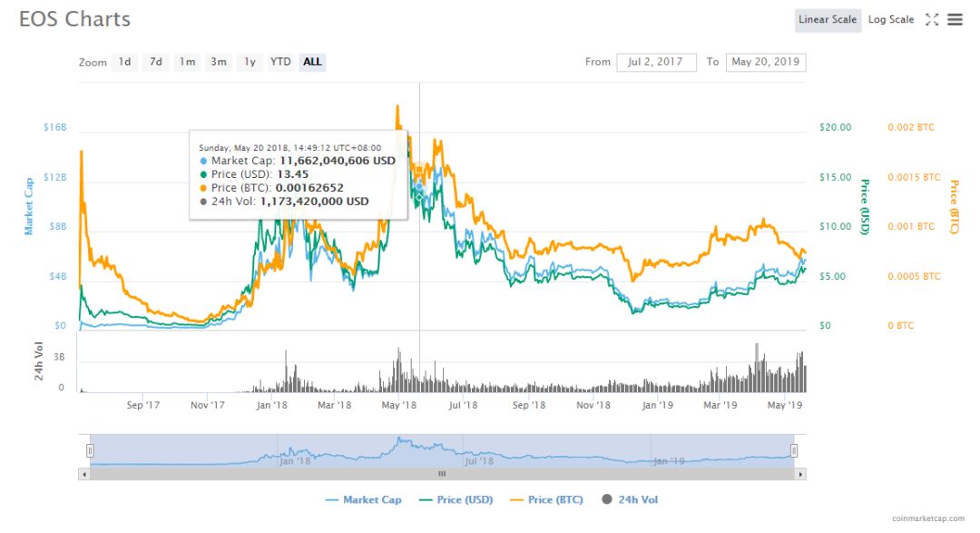The width and height of the screenshot is (980, 533).
Task: Click the Market Cap value in tooltip
Action: [338, 161]
